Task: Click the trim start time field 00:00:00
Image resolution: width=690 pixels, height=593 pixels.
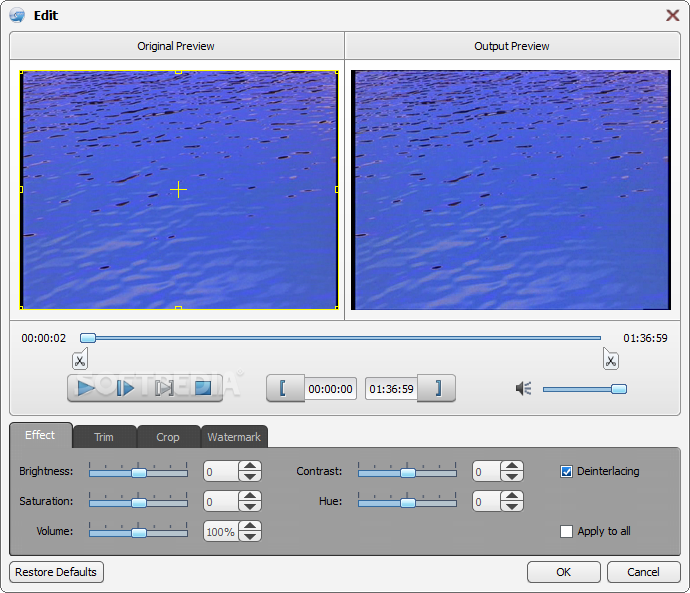Action: [x=330, y=389]
